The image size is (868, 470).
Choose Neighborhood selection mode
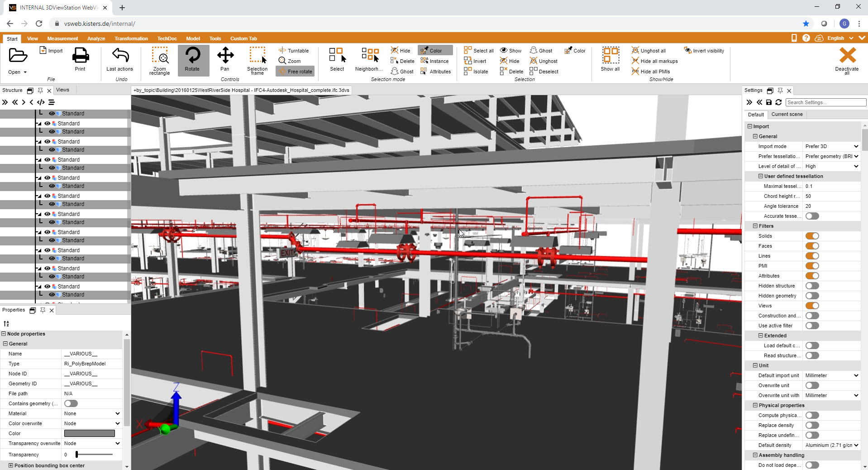coord(369,59)
